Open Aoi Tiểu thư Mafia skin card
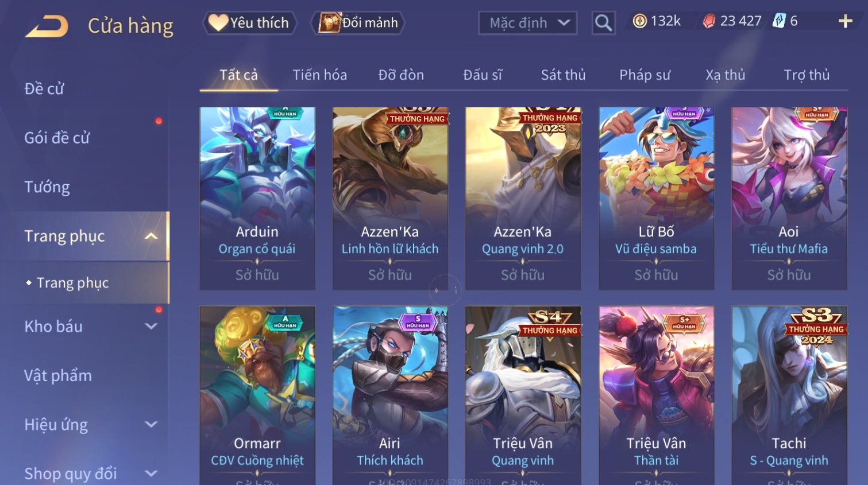This screenshot has width=868, height=485. click(x=789, y=198)
